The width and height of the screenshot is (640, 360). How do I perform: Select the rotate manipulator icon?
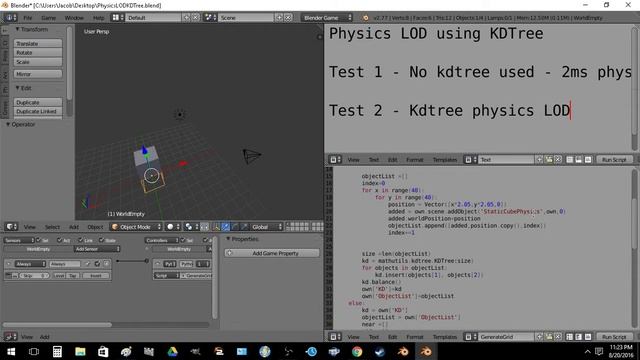pyautogui.click(x=235, y=227)
